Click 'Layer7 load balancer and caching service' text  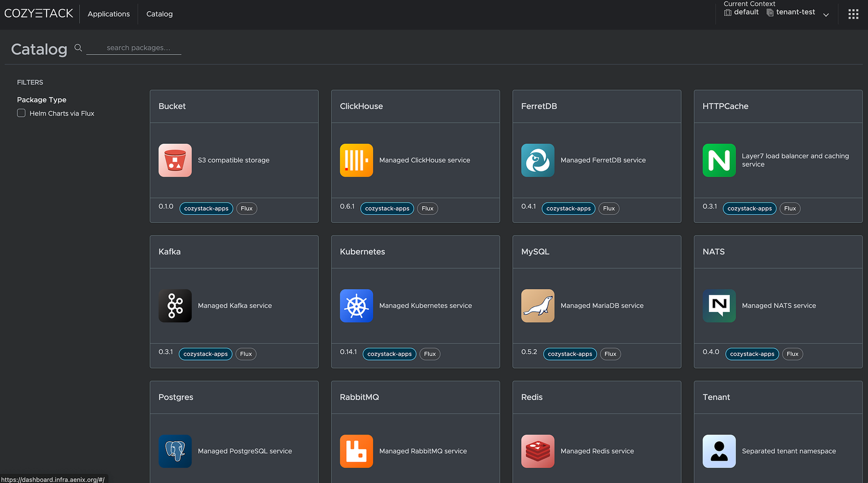(x=795, y=160)
